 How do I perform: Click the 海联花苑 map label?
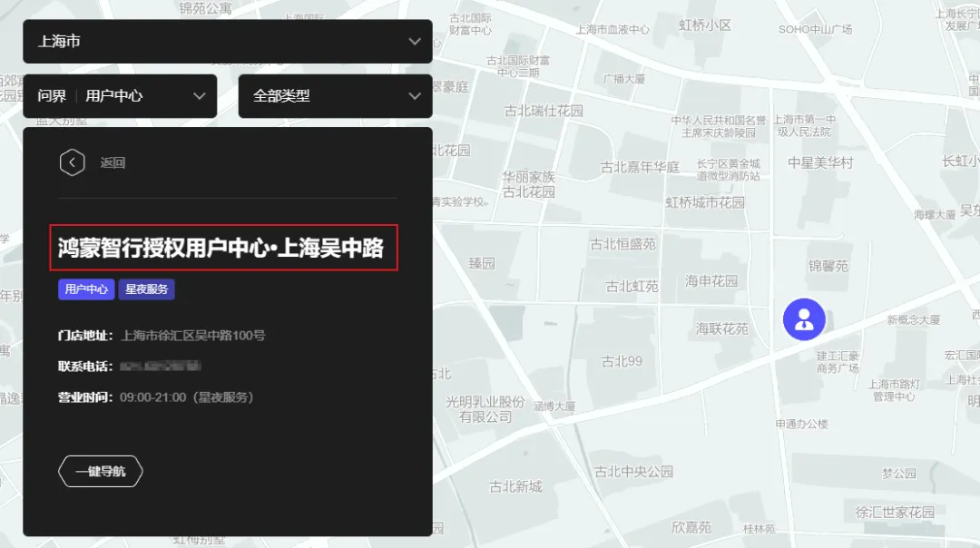[722, 328]
